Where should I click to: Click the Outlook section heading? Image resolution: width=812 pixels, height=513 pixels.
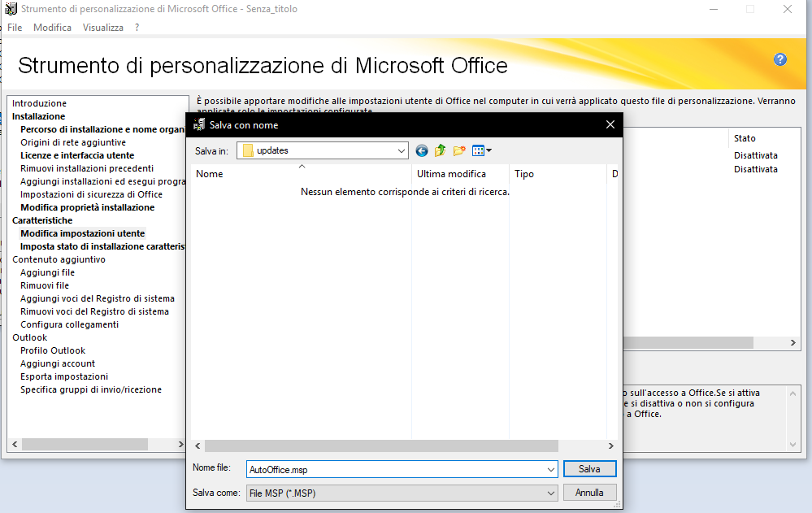pyautogui.click(x=29, y=338)
